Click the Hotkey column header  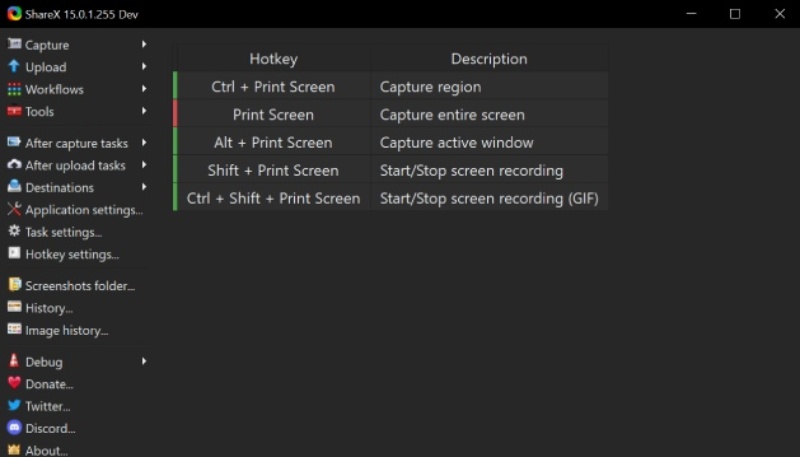tap(273, 59)
